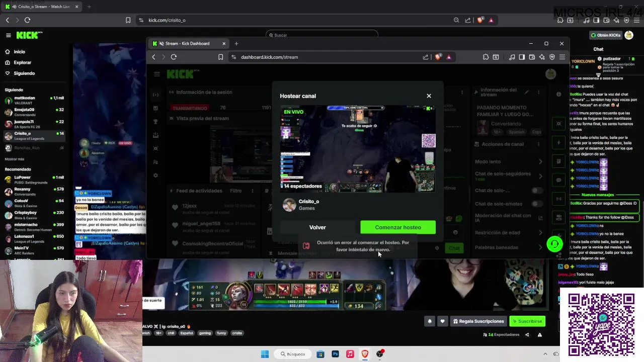This screenshot has height=362, width=644.
Task: Open dashboard sidebar settings gear
Action: click(155, 175)
